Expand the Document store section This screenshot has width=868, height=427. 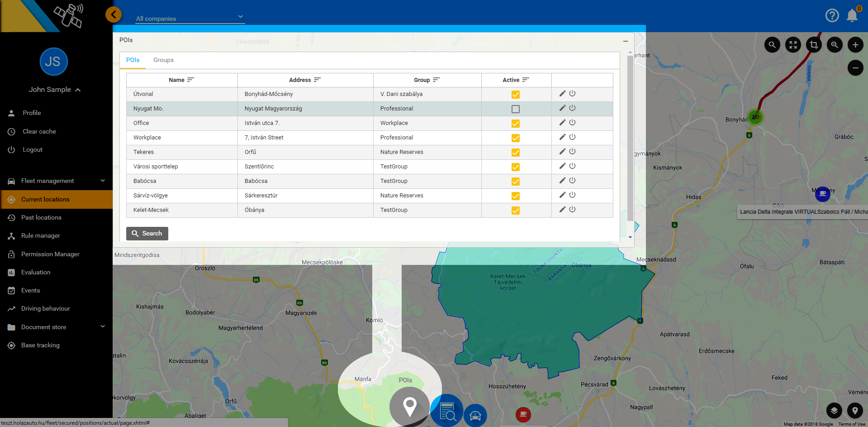(x=56, y=327)
